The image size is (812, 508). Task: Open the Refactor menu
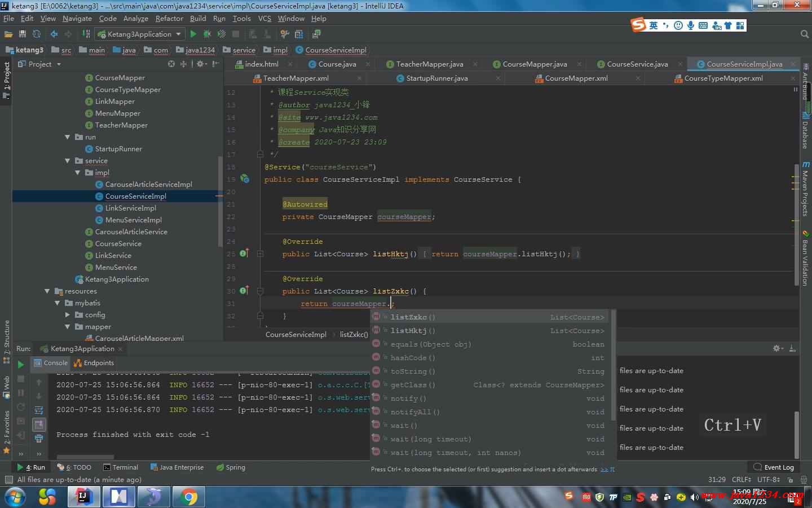169,18
